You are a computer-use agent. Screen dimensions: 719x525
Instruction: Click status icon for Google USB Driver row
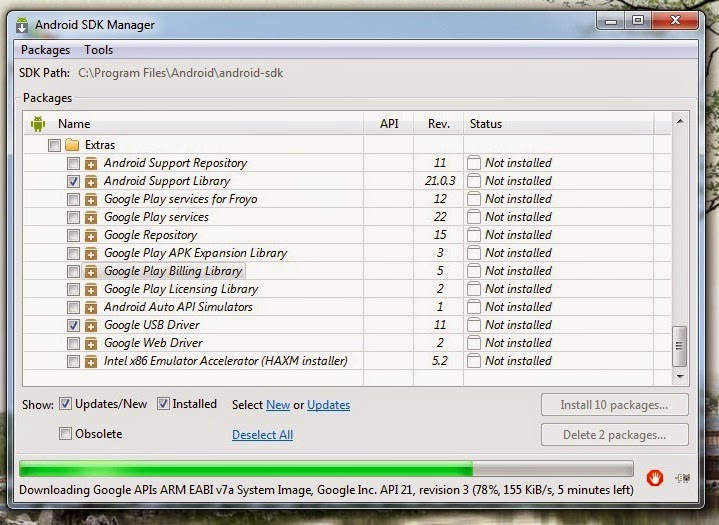click(474, 325)
